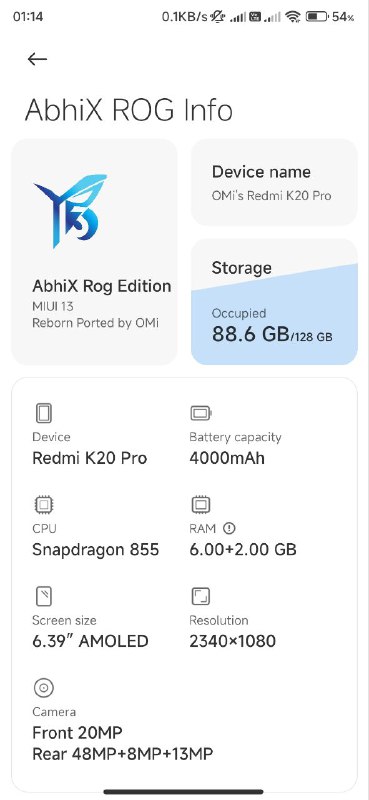This screenshot has width=369, height=800.
Task: Tap the CPU chip icon
Action: (44, 505)
